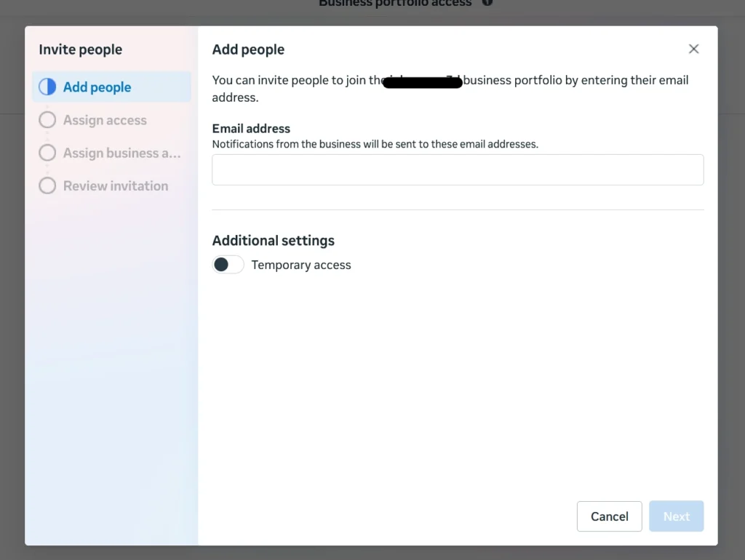The image size is (745, 560).
Task: Click the Assign business assets step circle
Action: coord(47,153)
